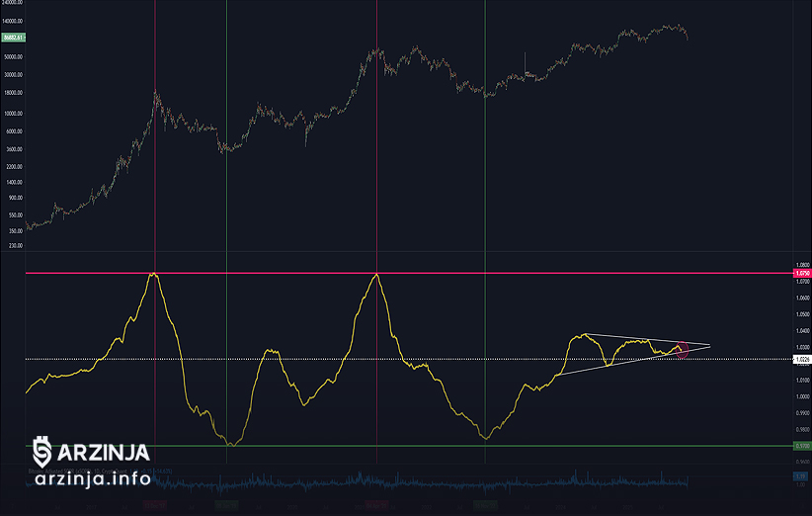
Task: Select the green 0.9700 level label
Action: (801, 446)
